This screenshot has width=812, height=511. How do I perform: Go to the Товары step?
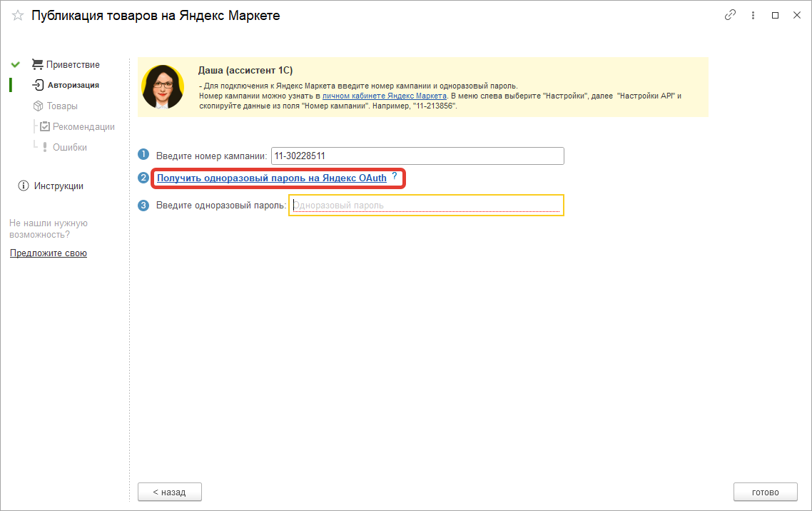pyautogui.click(x=62, y=106)
